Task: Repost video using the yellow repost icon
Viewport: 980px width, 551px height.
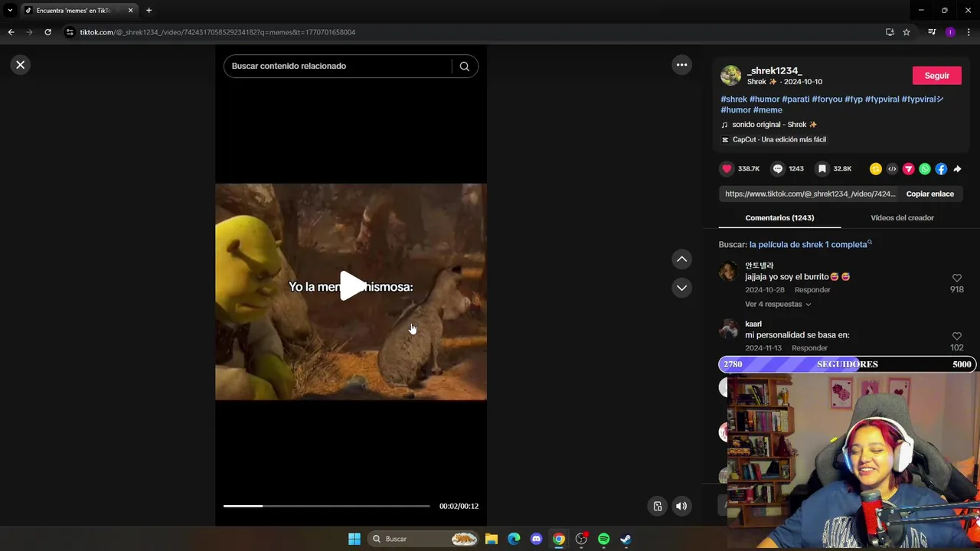Action: (876, 169)
